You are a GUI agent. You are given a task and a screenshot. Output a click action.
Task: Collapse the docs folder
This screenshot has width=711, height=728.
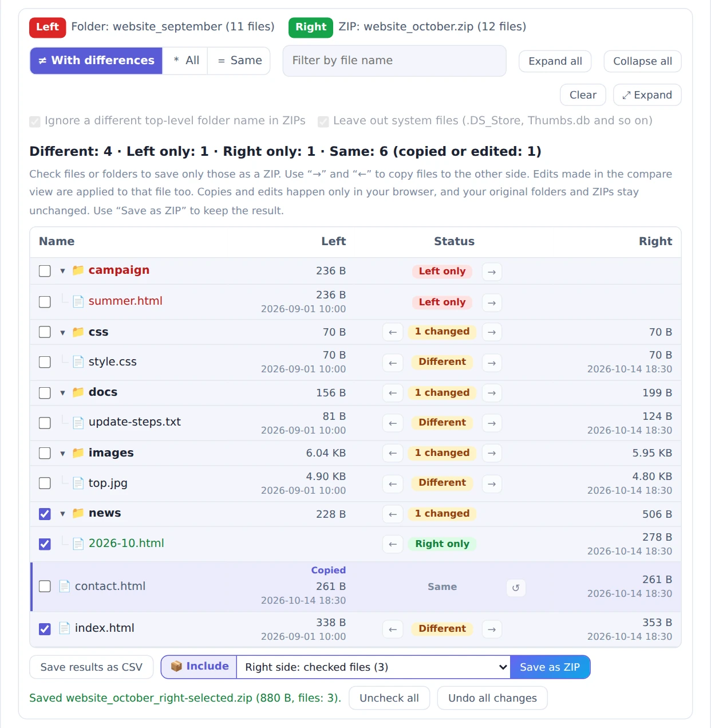[62, 393]
